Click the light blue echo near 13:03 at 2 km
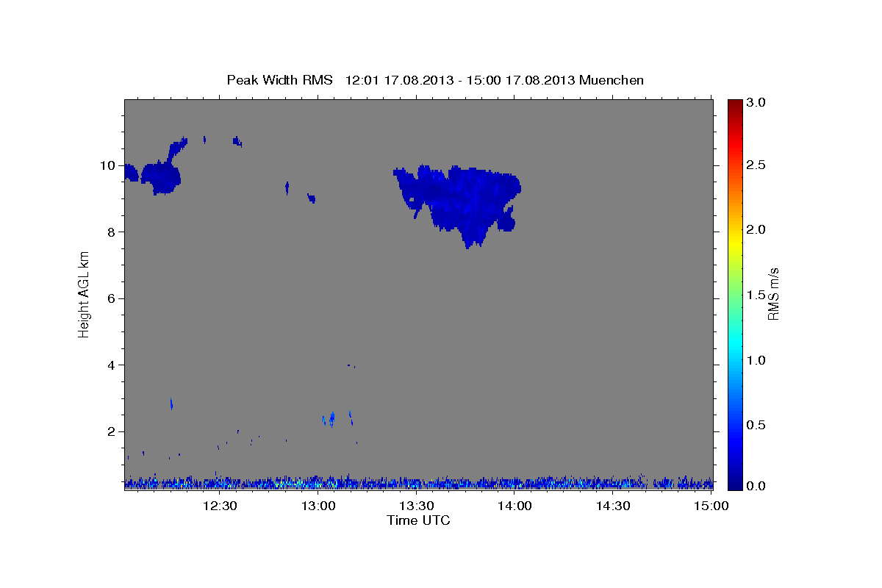The image size is (882, 588). [331, 419]
